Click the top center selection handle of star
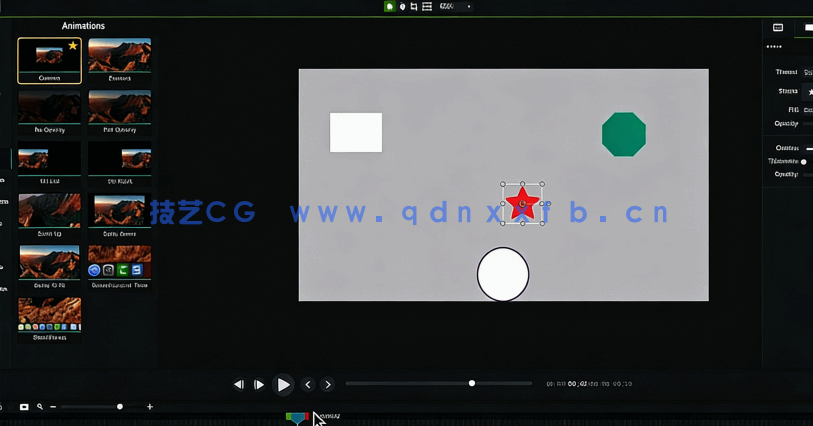Image resolution: width=813 pixels, height=426 pixels. pyautogui.click(x=523, y=184)
